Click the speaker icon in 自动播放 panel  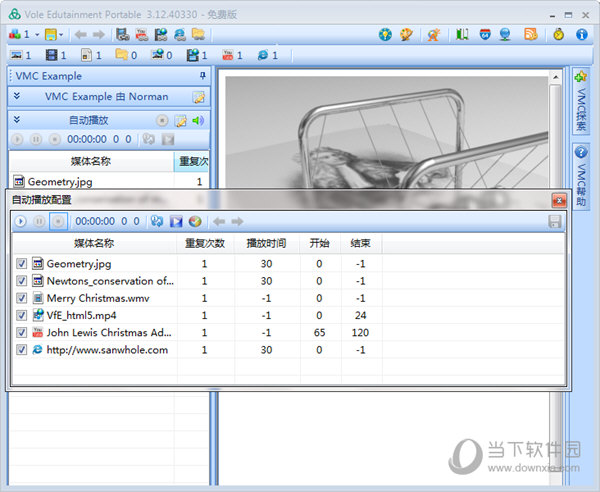197,121
